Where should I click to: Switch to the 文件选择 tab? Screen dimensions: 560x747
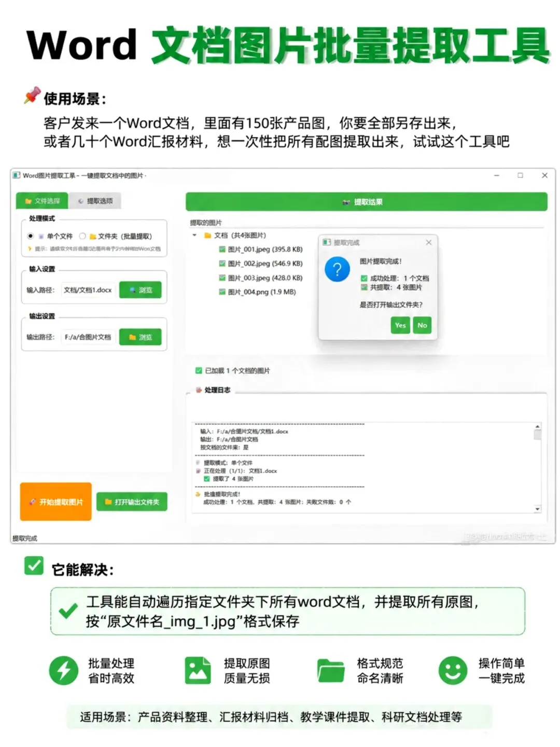[x=43, y=201]
